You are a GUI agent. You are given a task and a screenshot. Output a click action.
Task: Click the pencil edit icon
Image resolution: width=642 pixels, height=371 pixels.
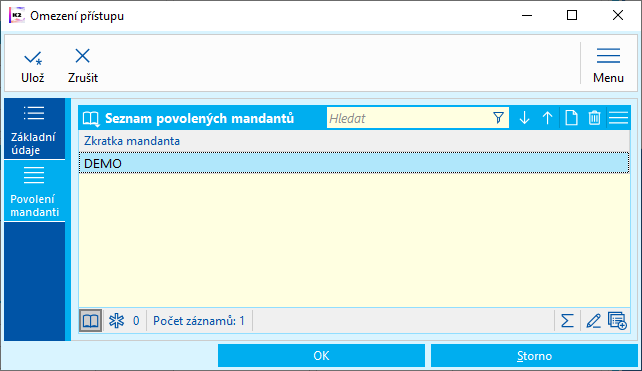[x=593, y=321]
